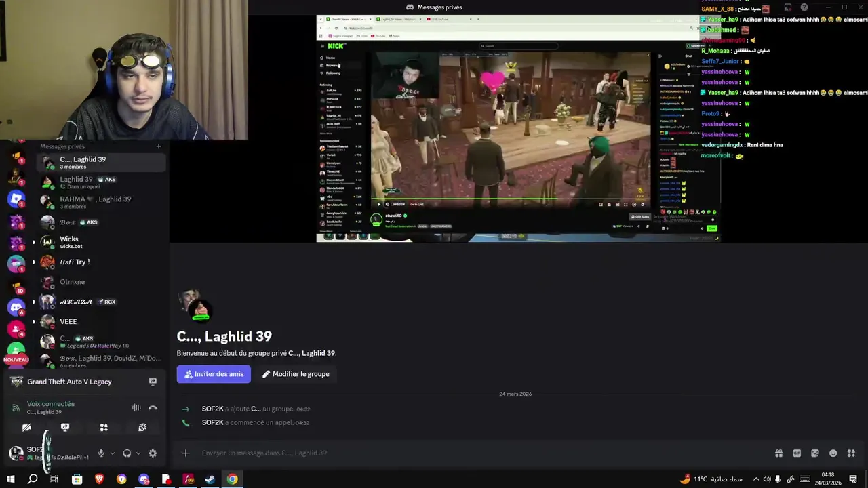
Task: Click the NOUVEAU badge in server list
Action: [16, 360]
